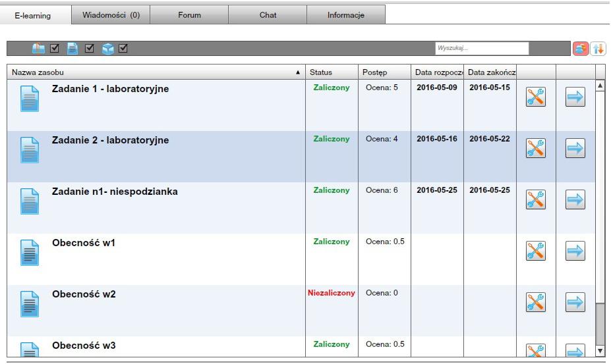
Task: Select Obecność w2 title
Action: (x=84, y=294)
